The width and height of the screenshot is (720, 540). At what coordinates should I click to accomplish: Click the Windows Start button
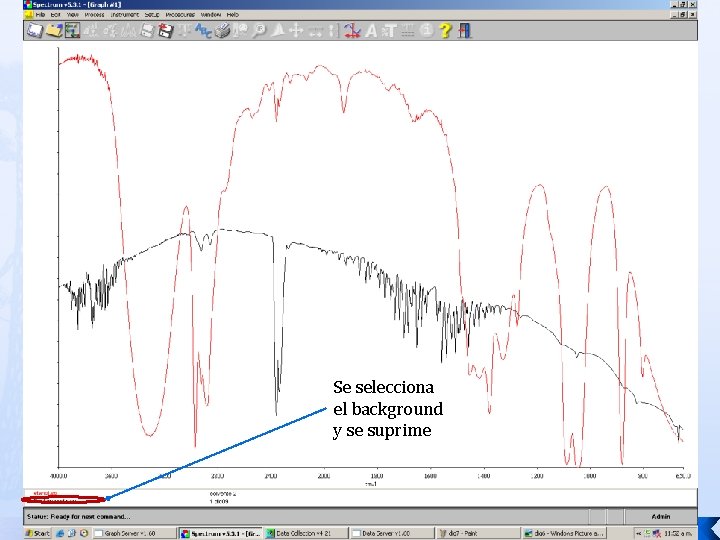[x=38, y=534]
